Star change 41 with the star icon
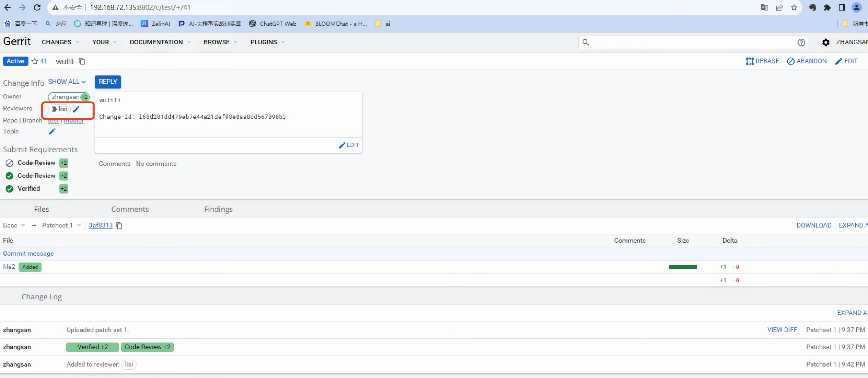The height and width of the screenshot is (378, 868). point(35,61)
